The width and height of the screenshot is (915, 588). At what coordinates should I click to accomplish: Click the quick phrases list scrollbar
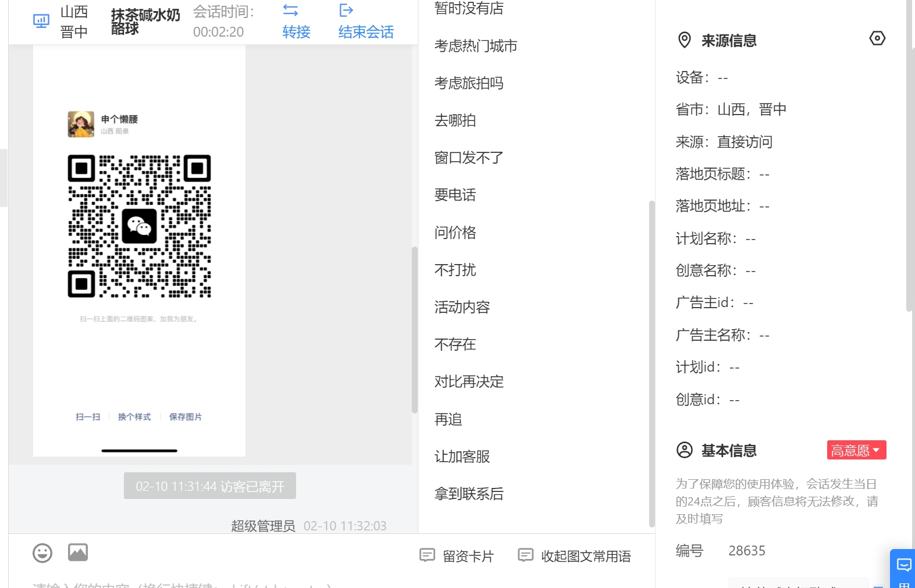coord(651,364)
